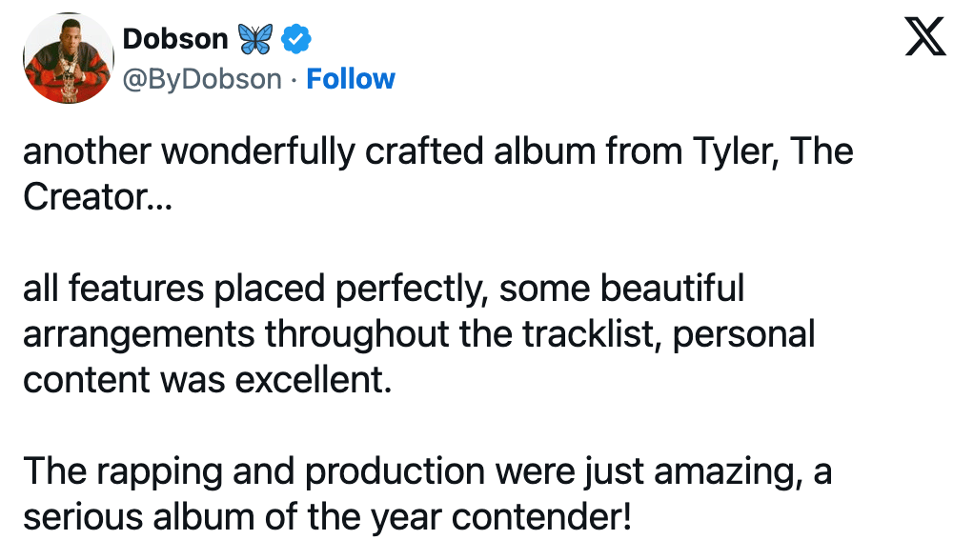Click the dot separator before Follow

click(294, 79)
